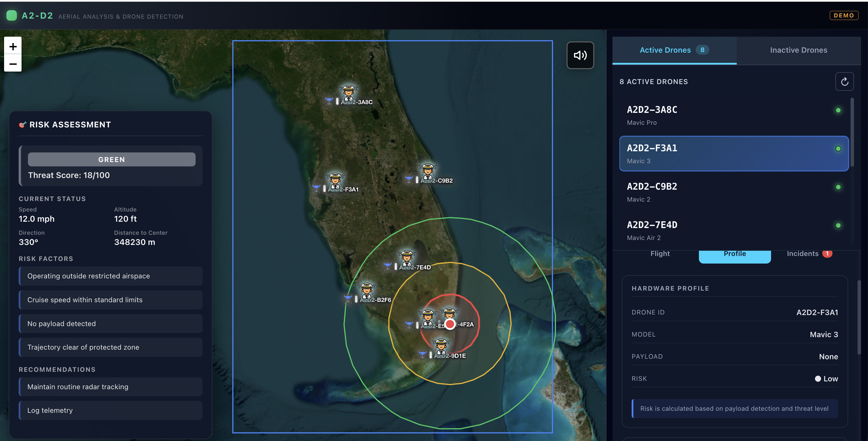Zoom in on the map

13,46
